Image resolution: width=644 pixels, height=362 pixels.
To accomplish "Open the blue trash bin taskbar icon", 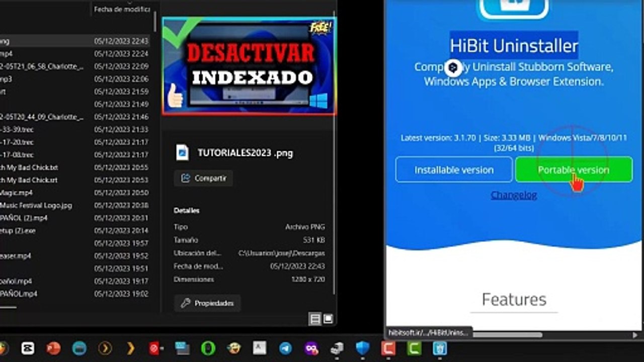I will 440,348.
